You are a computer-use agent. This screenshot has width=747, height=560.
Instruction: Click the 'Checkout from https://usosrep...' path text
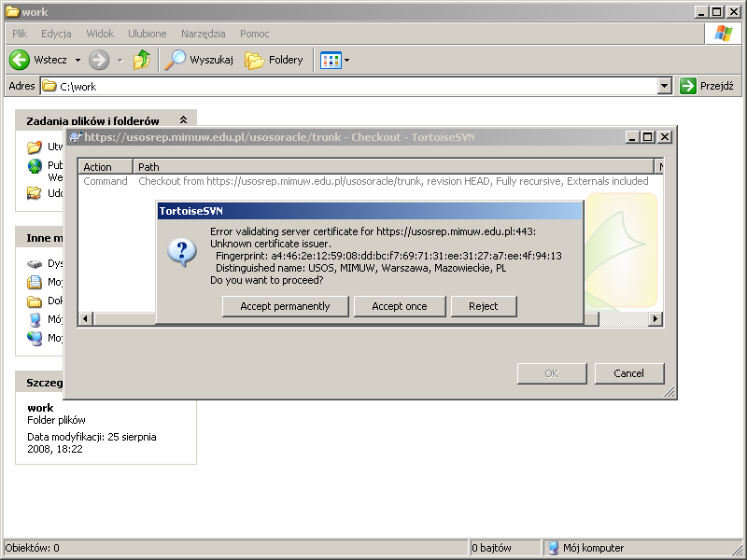click(x=393, y=181)
